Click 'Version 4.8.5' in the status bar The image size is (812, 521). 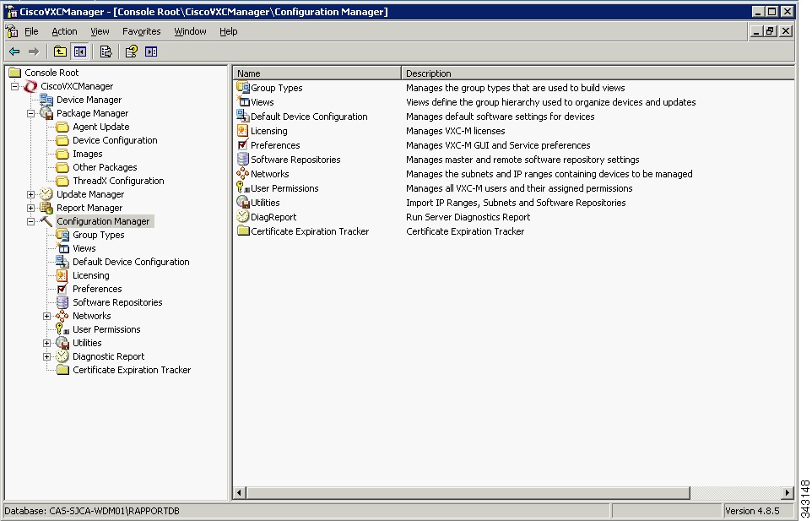tap(752, 511)
